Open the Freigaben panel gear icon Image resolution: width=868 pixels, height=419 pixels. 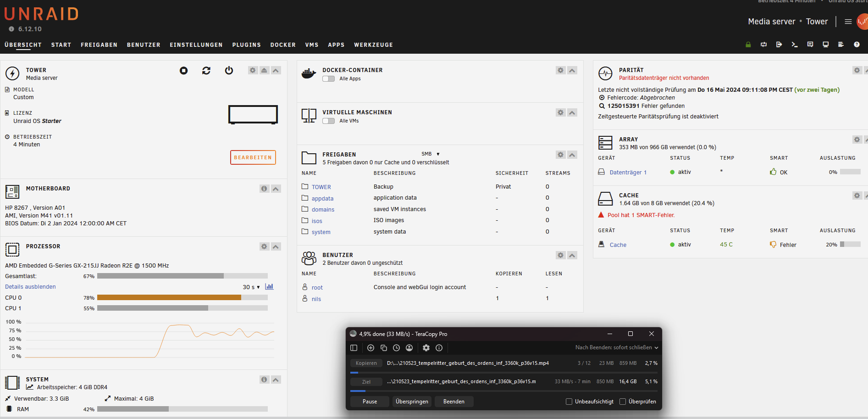pos(560,155)
